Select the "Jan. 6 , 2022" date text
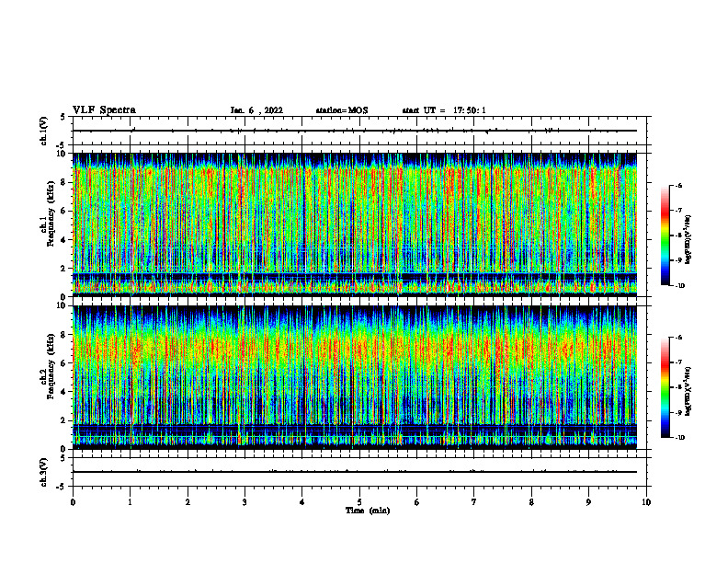Image resolution: width=728 pixels, height=563 pixels. [256, 110]
